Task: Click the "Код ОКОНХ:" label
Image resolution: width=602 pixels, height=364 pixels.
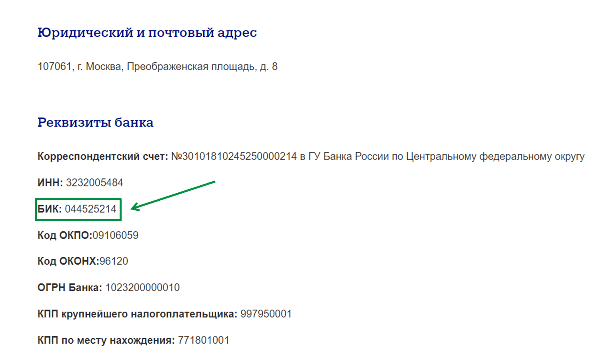Action: click(x=68, y=261)
